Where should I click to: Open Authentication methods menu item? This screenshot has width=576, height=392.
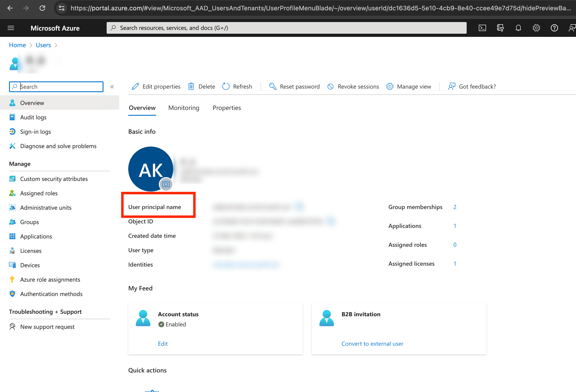click(51, 294)
